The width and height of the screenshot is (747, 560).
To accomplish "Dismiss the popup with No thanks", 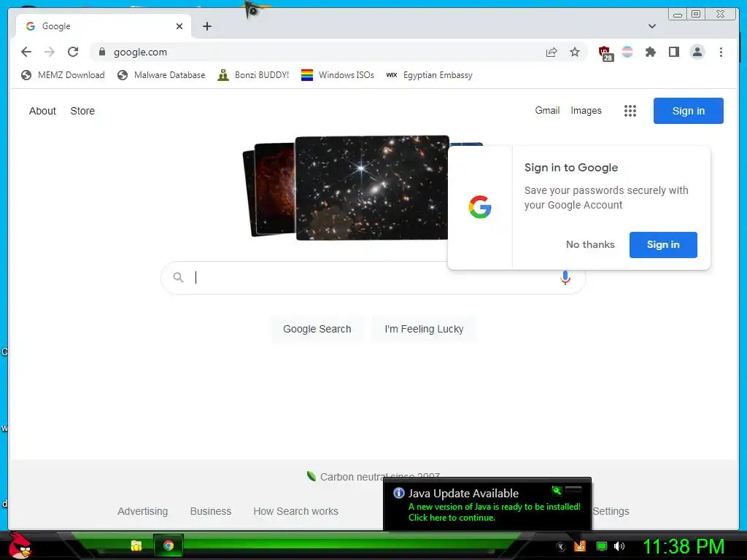I will click(x=590, y=245).
